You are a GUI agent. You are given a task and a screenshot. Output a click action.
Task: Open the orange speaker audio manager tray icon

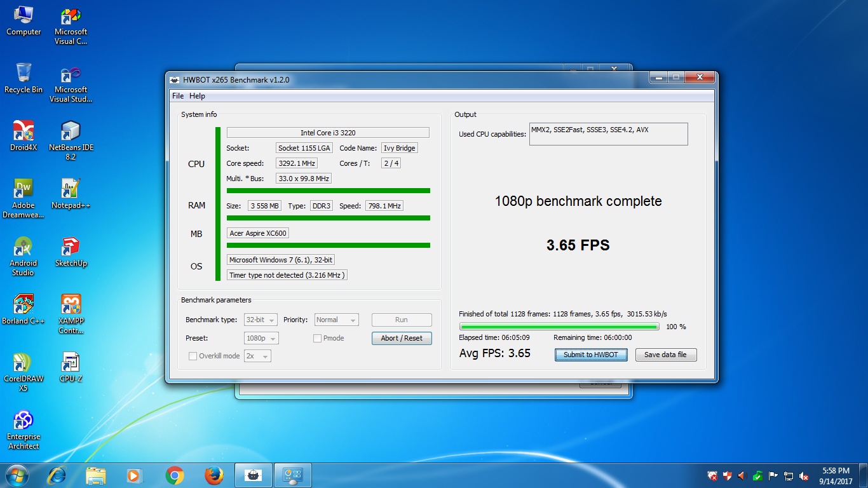click(x=743, y=476)
